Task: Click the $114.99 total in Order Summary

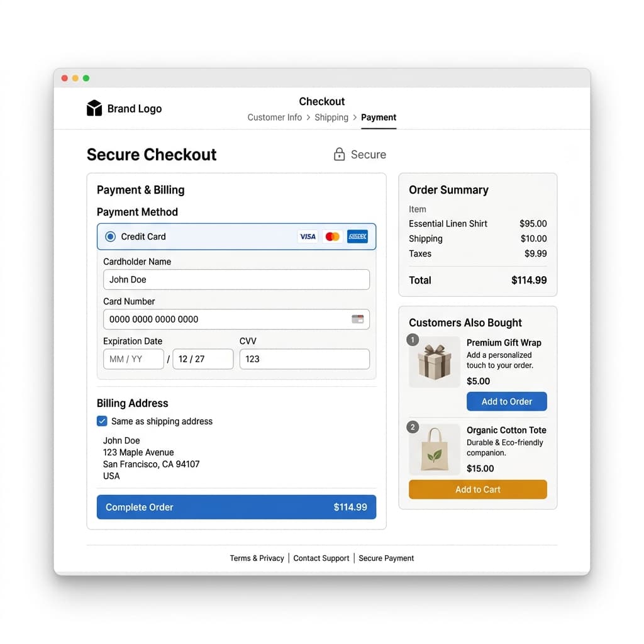Action: [529, 280]
